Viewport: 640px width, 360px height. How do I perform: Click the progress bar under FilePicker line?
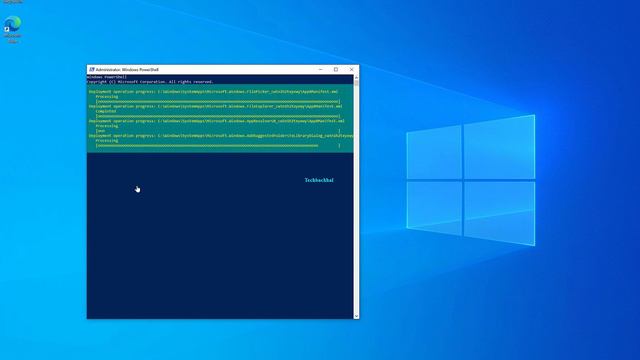tap(218, 102)
